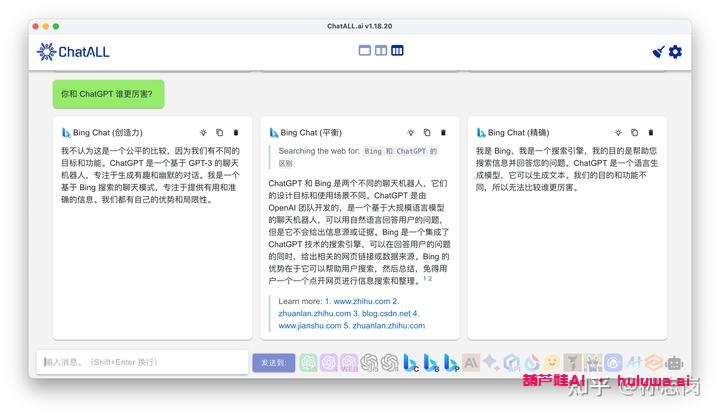Delete the Bing Chat (精确) response
This screenshot has width=720, height=416.
click(x=651, y=133)
